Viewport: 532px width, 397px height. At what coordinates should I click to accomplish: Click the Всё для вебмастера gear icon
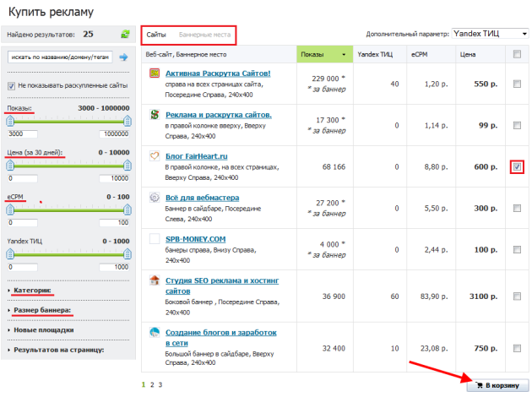(155, 197)
